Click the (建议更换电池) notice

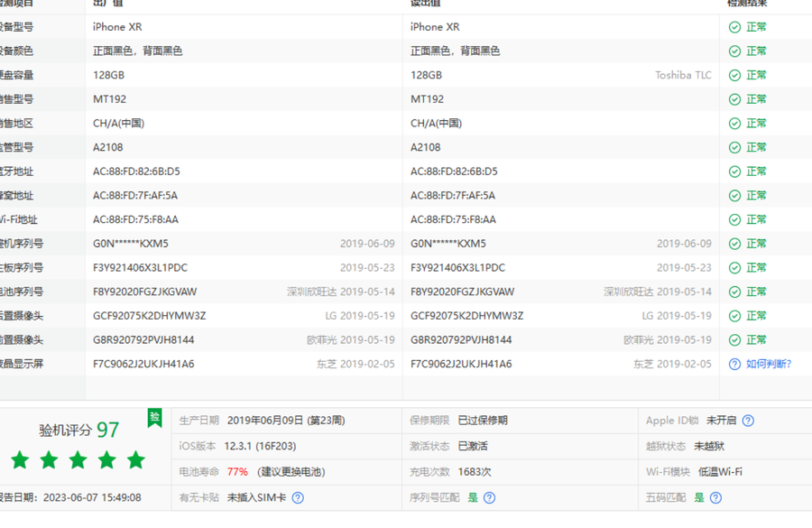click(x=291, y=472)
